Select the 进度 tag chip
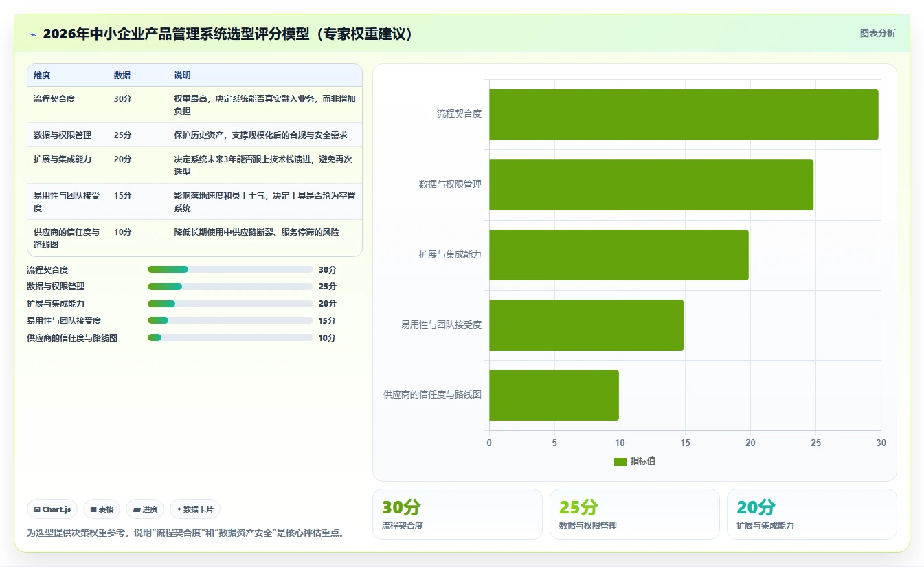This screenshot has width=924, height=567. 145,509
